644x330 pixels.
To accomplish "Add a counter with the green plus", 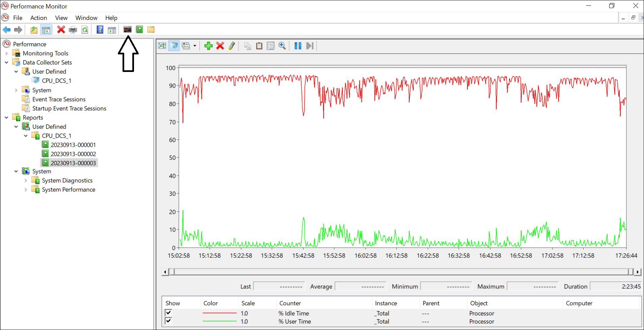I will 208,46.
